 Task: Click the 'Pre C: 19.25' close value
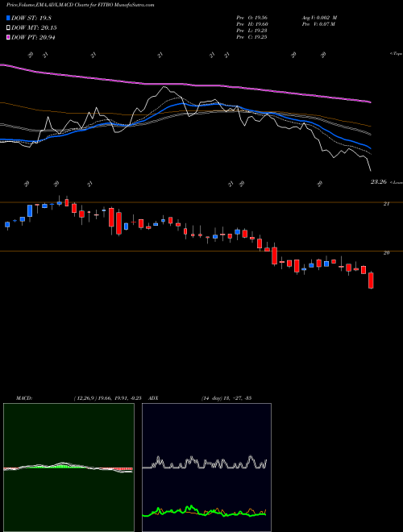[x=251, y=37]
